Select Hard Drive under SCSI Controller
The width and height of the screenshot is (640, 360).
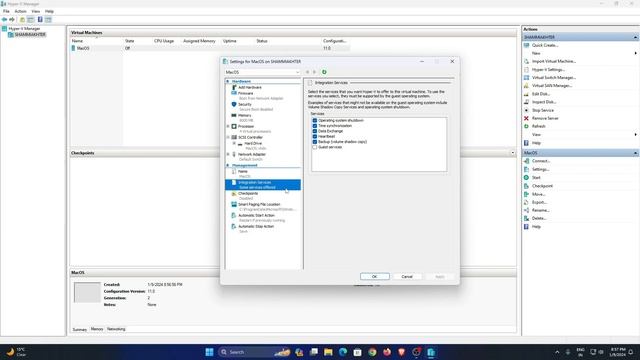253,144
